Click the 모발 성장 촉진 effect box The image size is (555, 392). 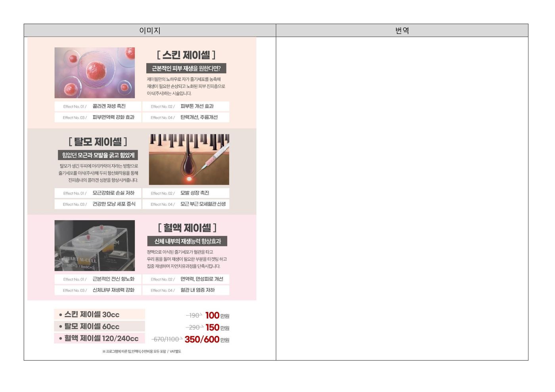pyautogui.click(x=186, y=193)
